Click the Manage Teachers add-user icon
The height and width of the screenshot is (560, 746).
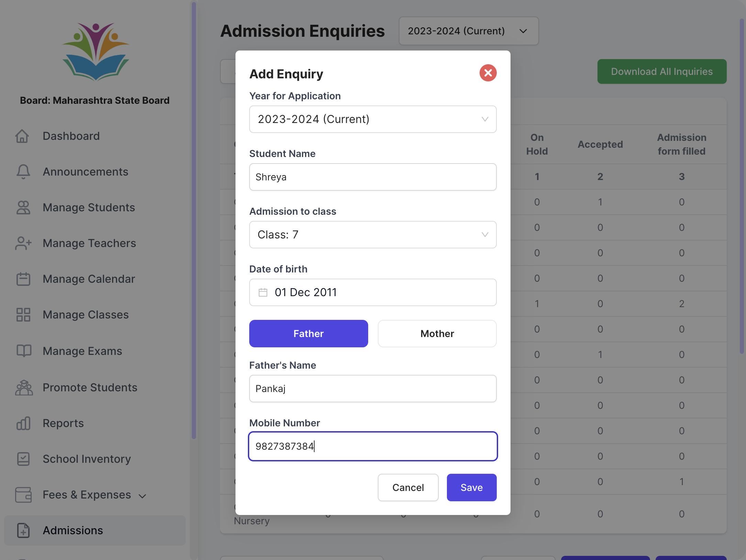[x=23, y=243]
